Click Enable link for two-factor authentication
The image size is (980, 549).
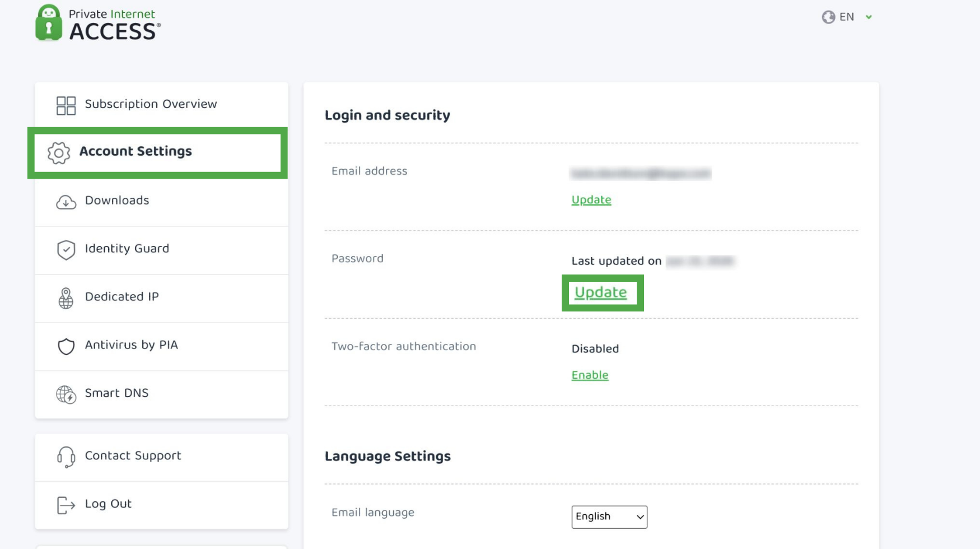[590, 375]
